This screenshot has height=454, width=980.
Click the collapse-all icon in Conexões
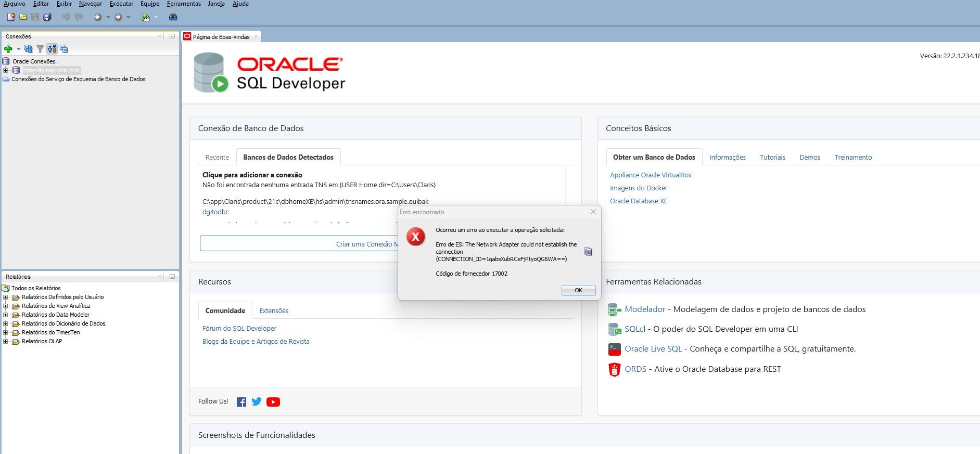click(x=64, y=49)
